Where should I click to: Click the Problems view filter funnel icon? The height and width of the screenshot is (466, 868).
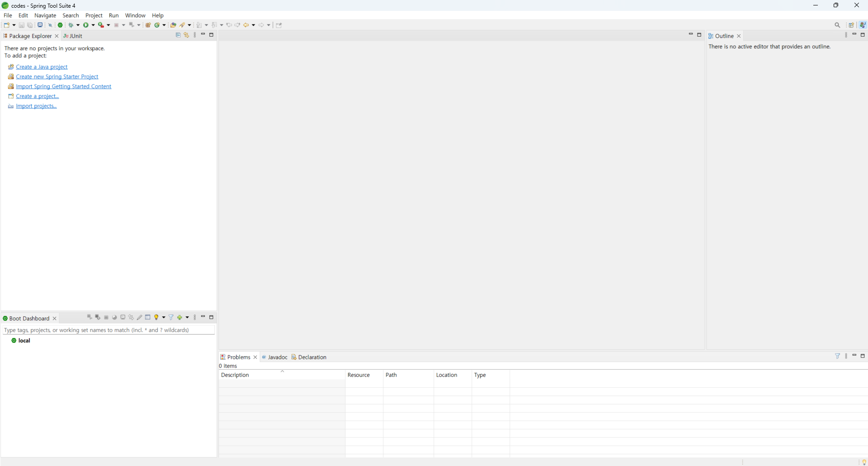click(837, 356)
